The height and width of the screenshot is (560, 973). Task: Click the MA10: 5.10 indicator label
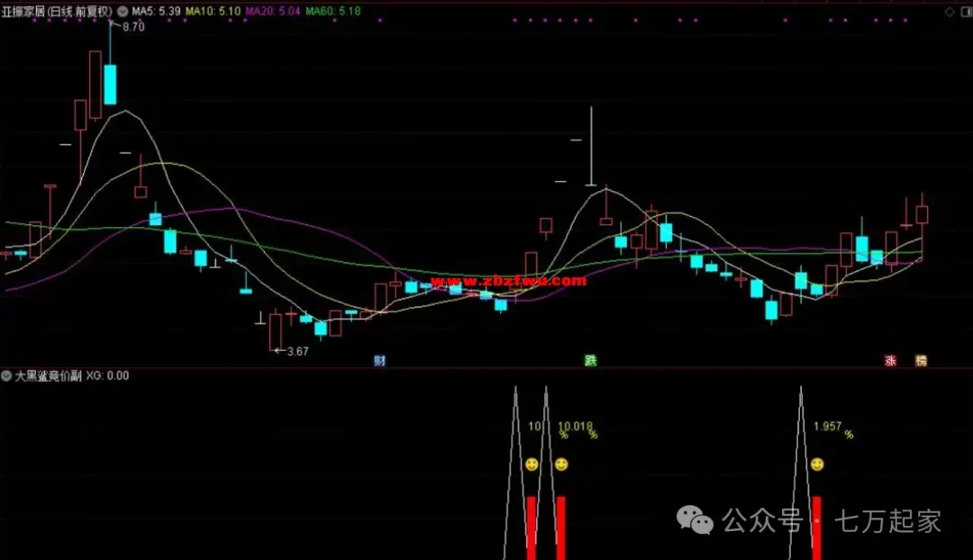[x=213, y=11]
